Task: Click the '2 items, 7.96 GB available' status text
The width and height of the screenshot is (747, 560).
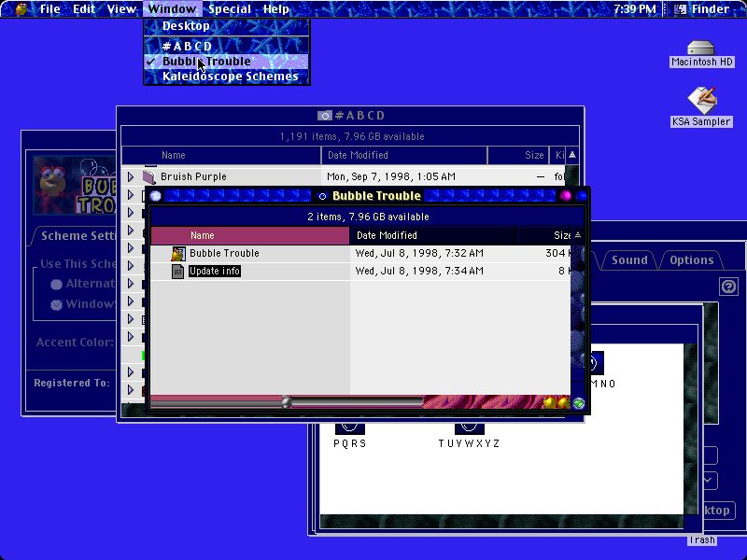Action: pos(368,217)
